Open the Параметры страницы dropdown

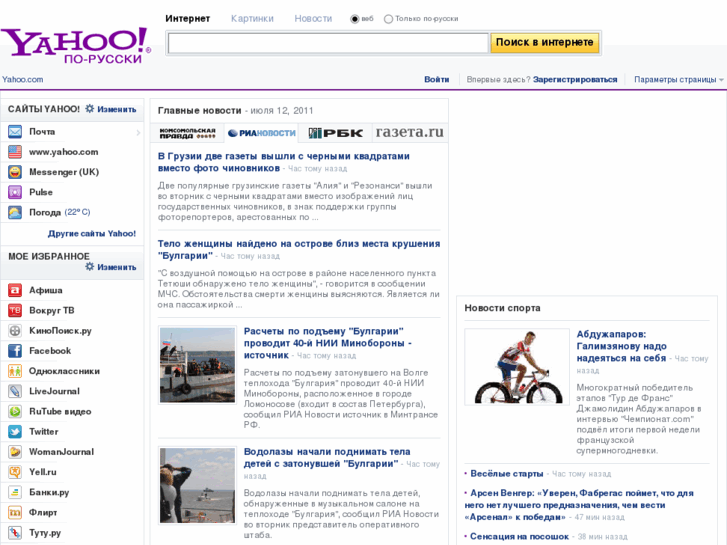[x=678, y=79]
